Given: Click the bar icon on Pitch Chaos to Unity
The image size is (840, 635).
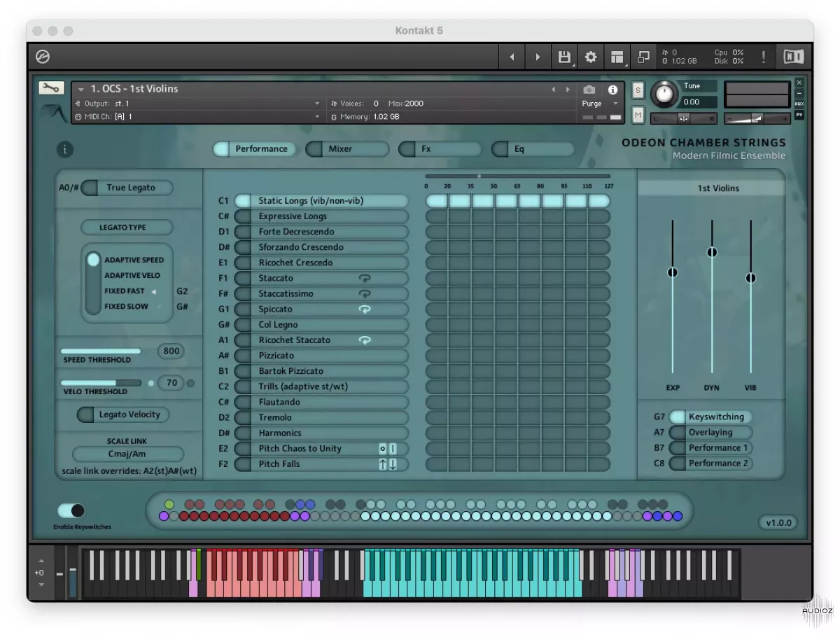Looking at the screenshot, I should point(393,449).
